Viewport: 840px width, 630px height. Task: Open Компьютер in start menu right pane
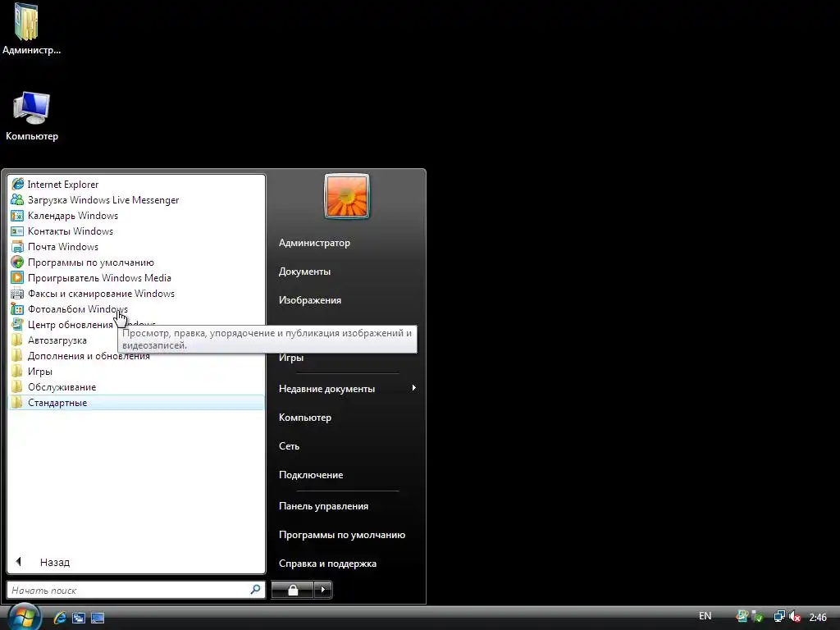click(x=305, y=418)
